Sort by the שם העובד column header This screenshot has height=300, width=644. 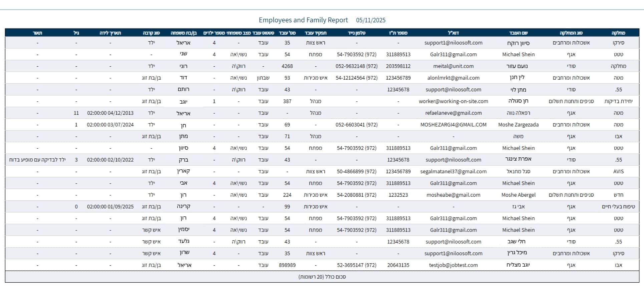pyautogui.click(x=518, y=33)
